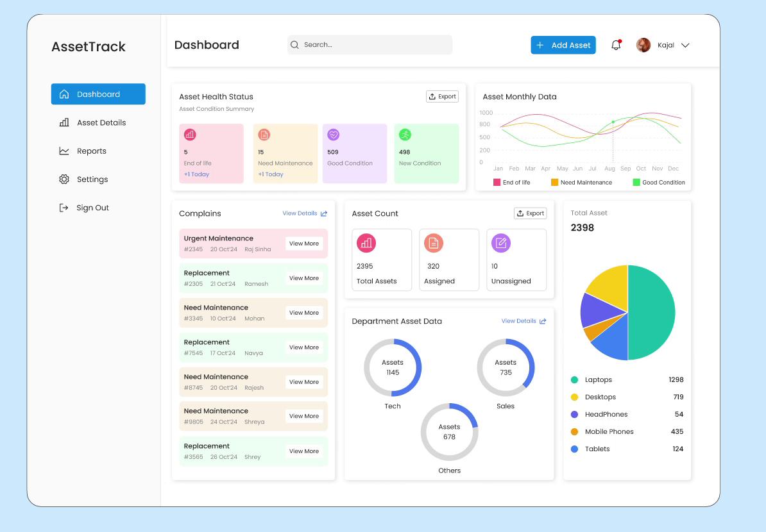Select the Laptops teal legend swatch
The height and width of the screenshot is (532, 766).
point(574,380)
